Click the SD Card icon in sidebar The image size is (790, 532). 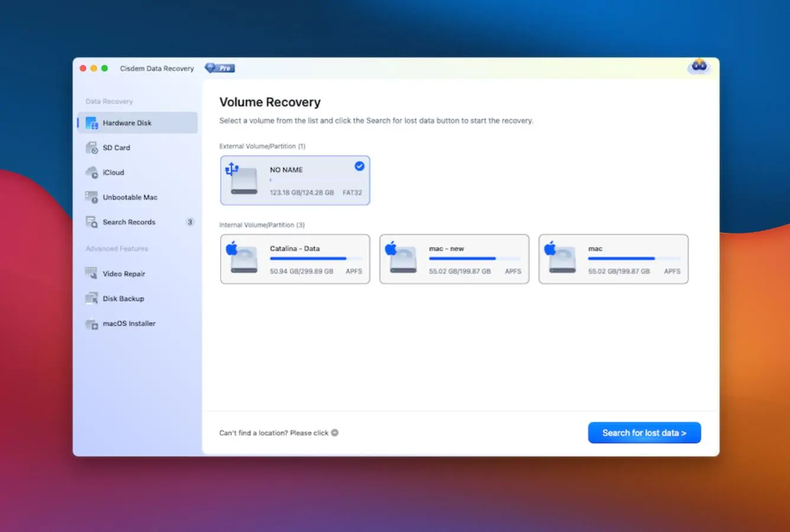92,148
